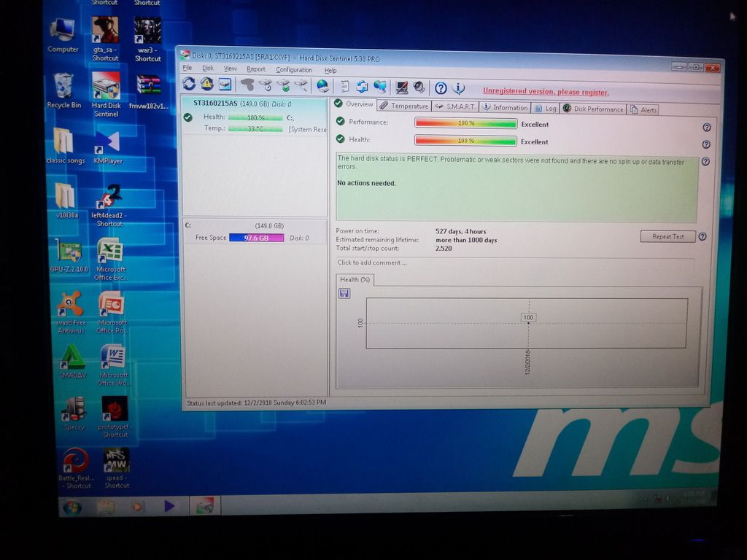This screenshot has width=747, height=560.
Task: Click the 'Unregistered version, please register' link
Action: [x=546, y=91]
